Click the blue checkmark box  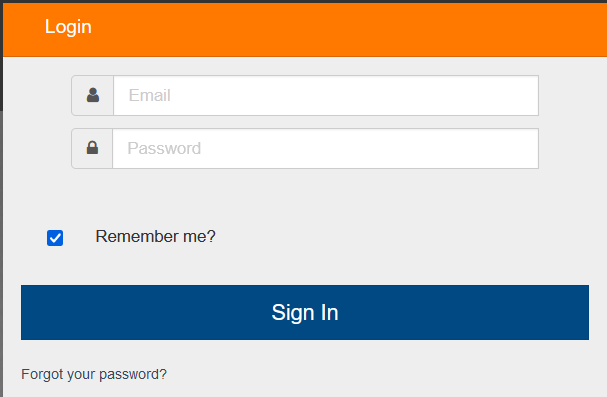(x=55, y=238)
